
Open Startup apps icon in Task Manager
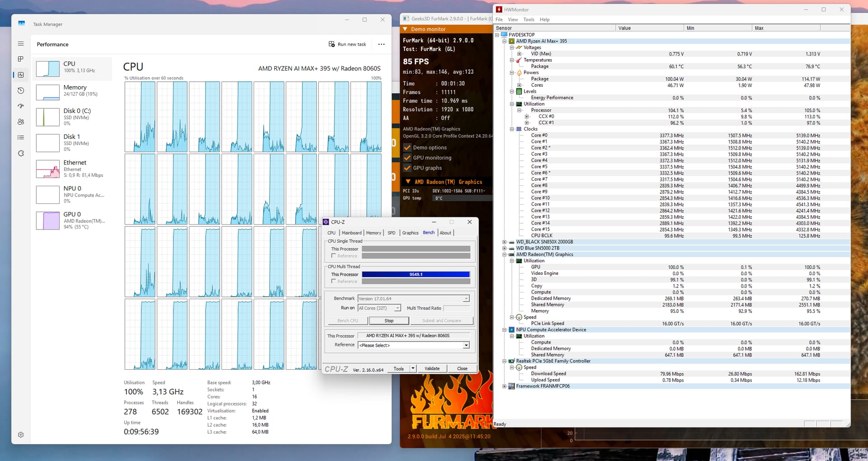click(21, 106)
